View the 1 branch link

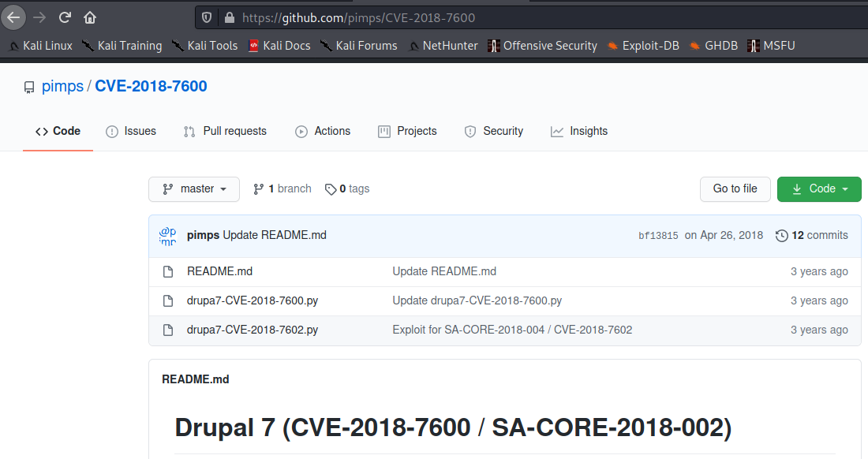pos(282,189)
